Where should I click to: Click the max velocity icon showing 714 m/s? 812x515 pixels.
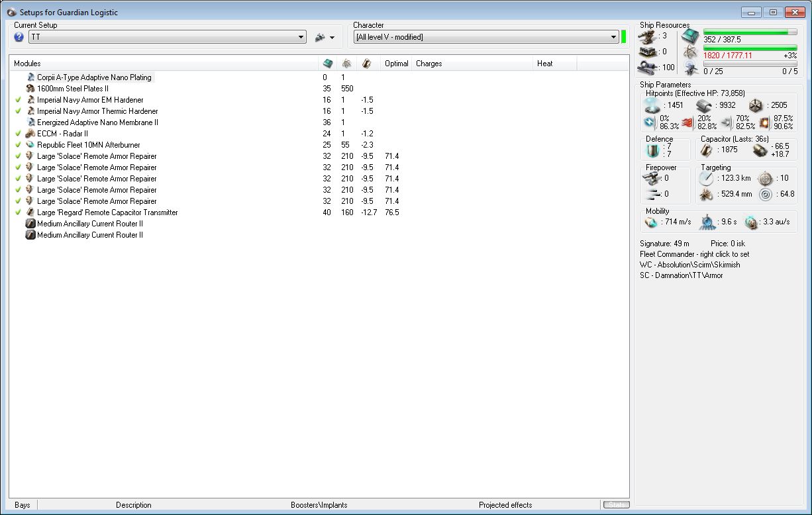(652, 222)
